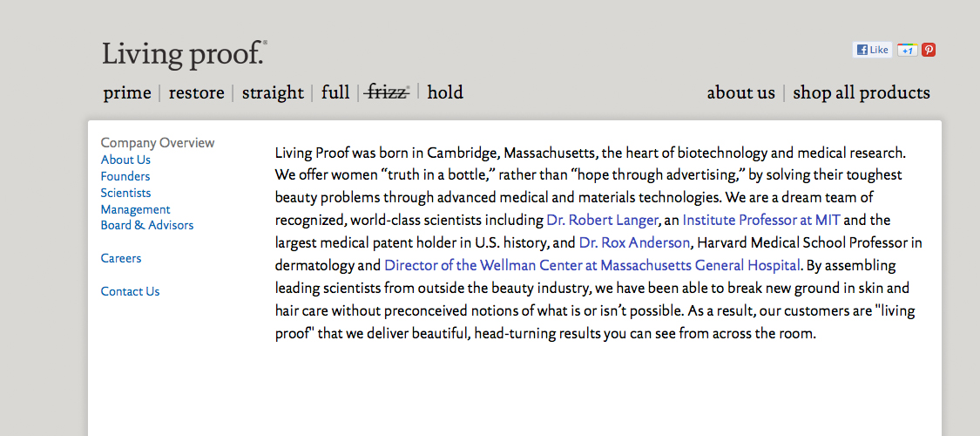This screenshot has height=436, width=980.
Task: Open the Contact Us link
Action: point(130,291)
